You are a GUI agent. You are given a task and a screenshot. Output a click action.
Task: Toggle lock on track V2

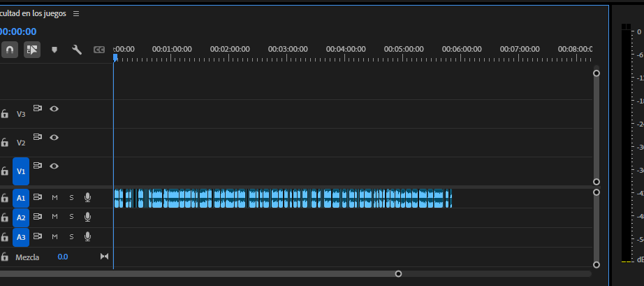pos(4,143)
